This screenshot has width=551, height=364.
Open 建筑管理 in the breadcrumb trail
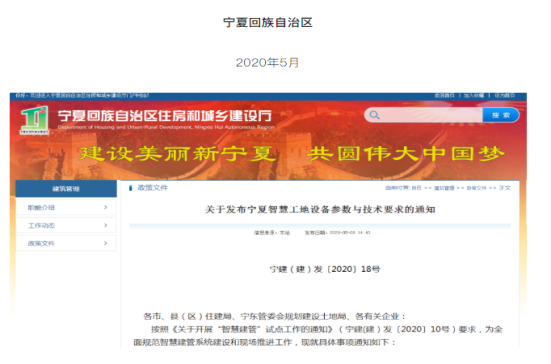[x=444, y=188]
